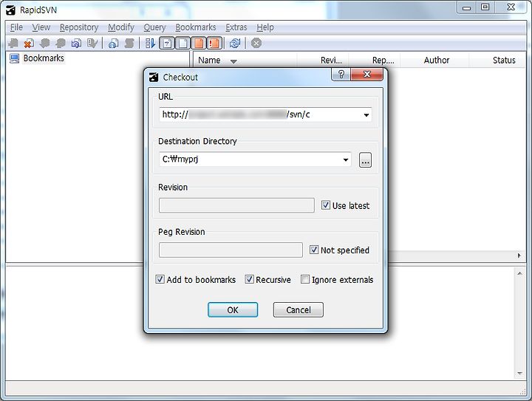This screenshot has height=401, width=532.
Task: Click the Revert toolbar icon
Action: click(x=76, y=43)
